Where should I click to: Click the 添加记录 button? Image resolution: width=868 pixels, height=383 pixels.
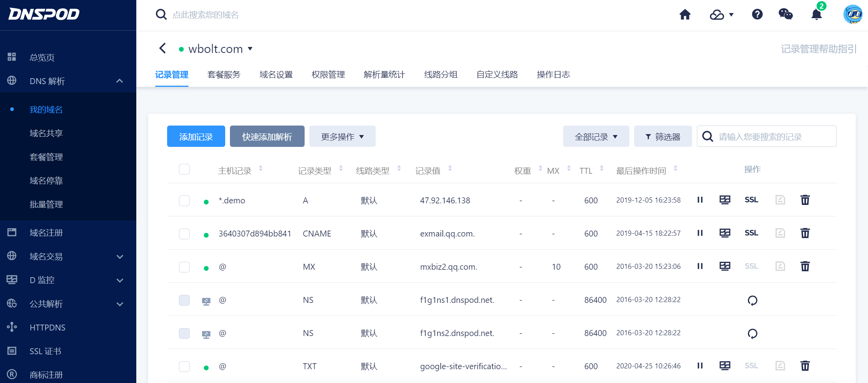[x=196, y=136]
